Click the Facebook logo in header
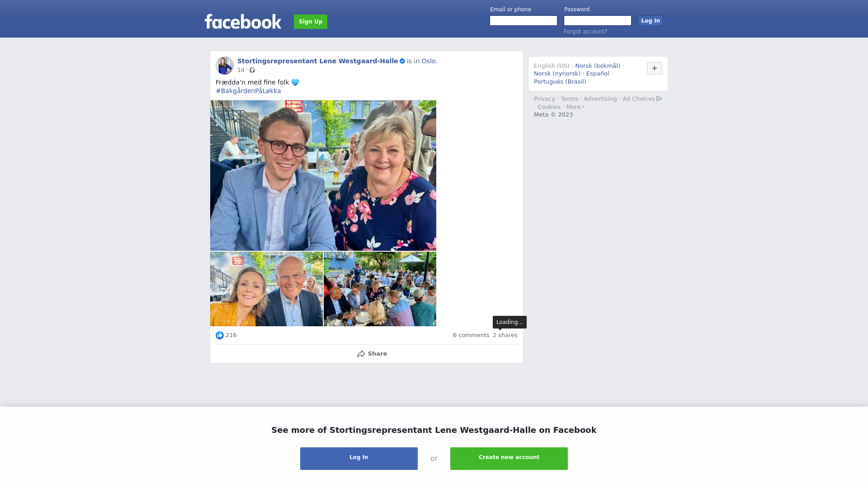Image resolution: width=868 pixels, height=488 pixels. click(x=243, y=21)
